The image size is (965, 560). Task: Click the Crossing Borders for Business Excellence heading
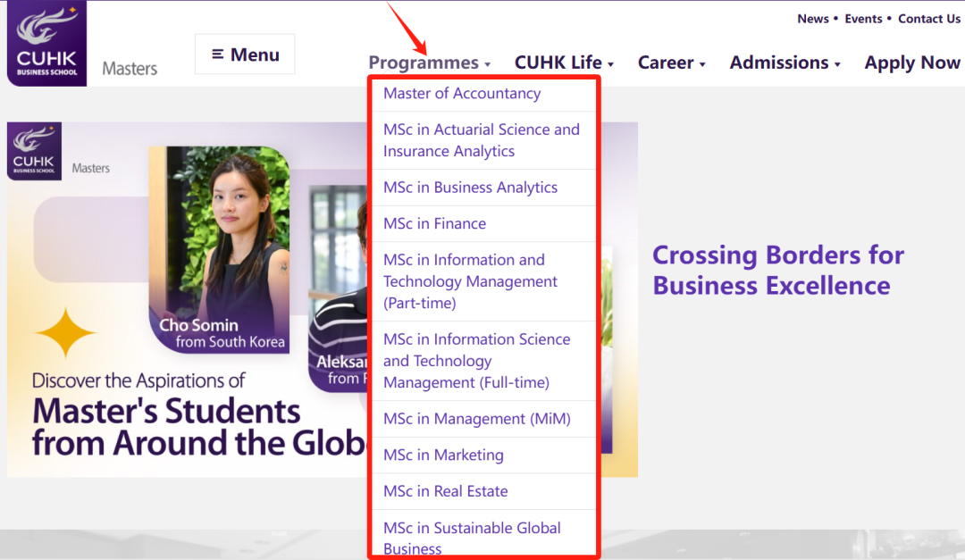point(778,270)
